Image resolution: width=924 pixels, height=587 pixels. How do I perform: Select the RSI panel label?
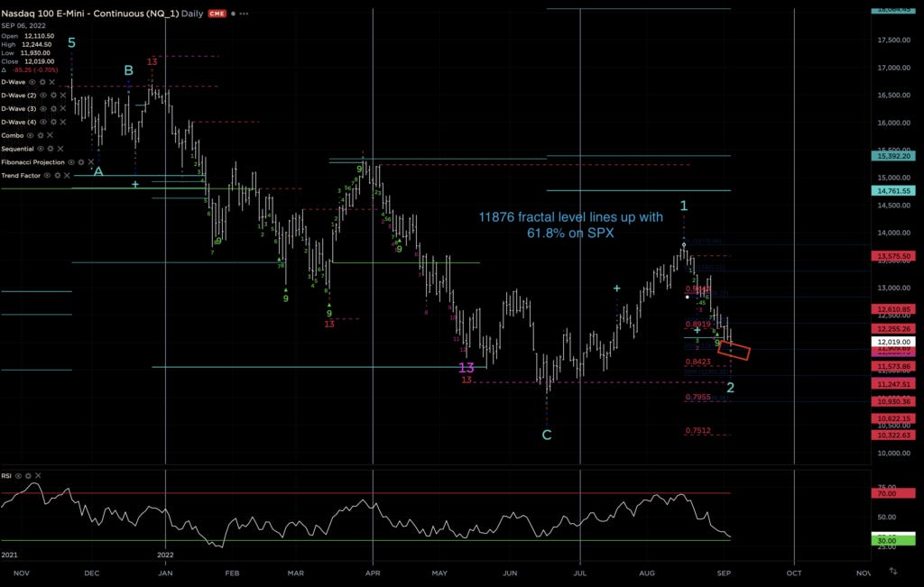point(6,476)
